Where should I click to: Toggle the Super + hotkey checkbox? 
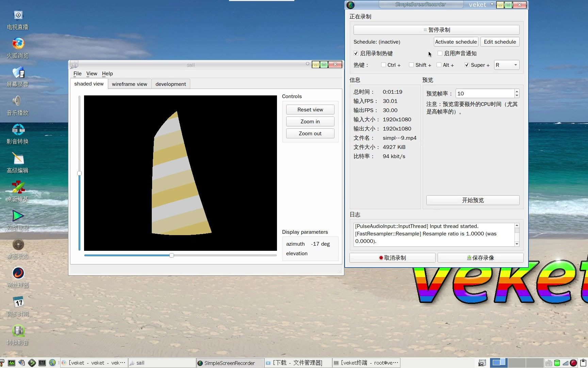(467, 65)
